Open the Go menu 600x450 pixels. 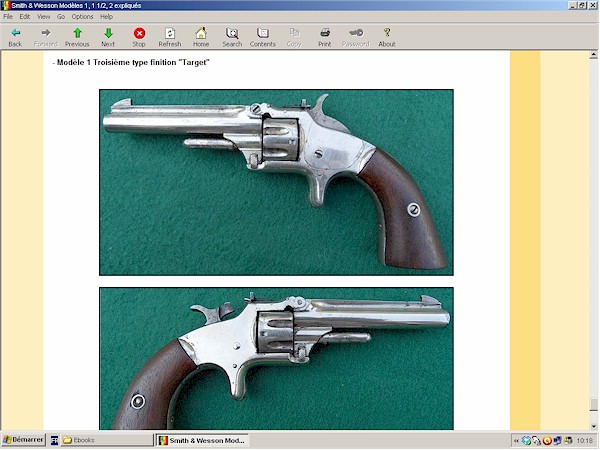(61, 16)
